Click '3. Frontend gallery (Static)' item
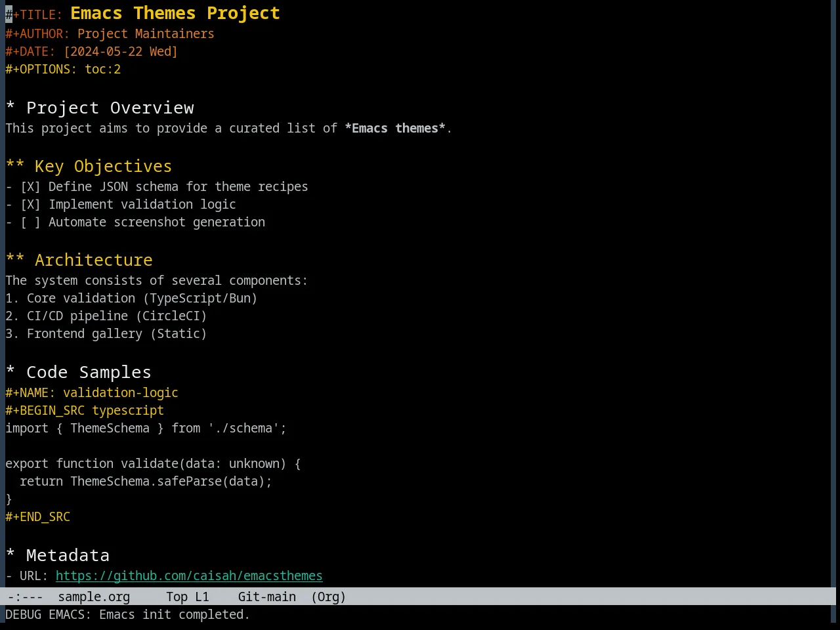Screen dimensions: 840x630 pos(106,334)
